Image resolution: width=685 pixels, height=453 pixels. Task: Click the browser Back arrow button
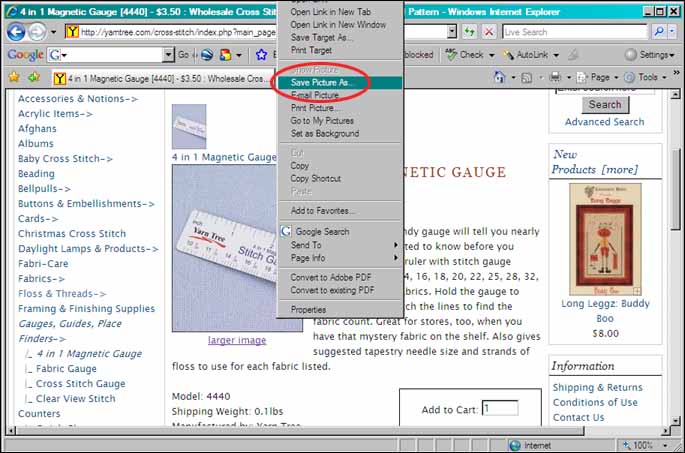tap(16, 32)
